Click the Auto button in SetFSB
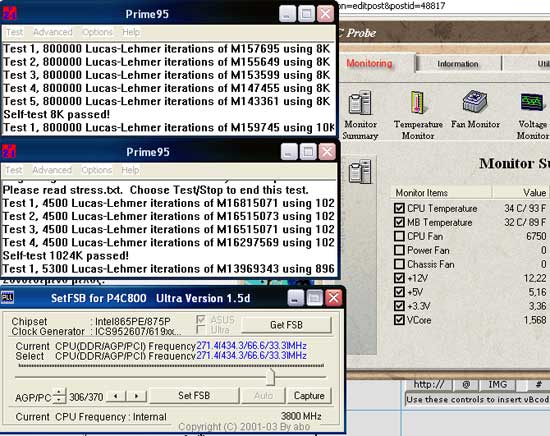 (263, 395)
